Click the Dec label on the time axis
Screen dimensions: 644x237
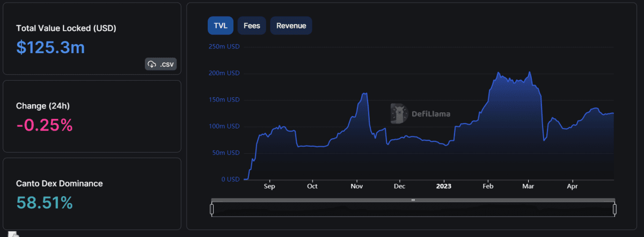coord(399,186)
